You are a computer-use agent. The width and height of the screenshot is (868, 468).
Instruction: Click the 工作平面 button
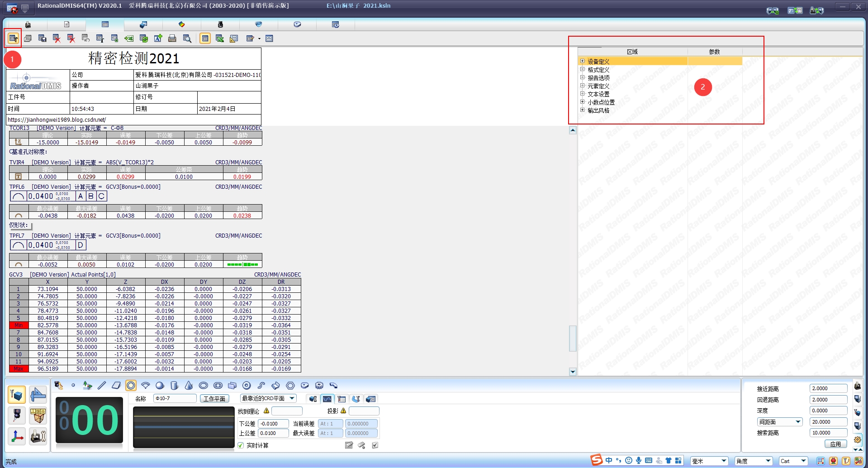tap(214, 399)
